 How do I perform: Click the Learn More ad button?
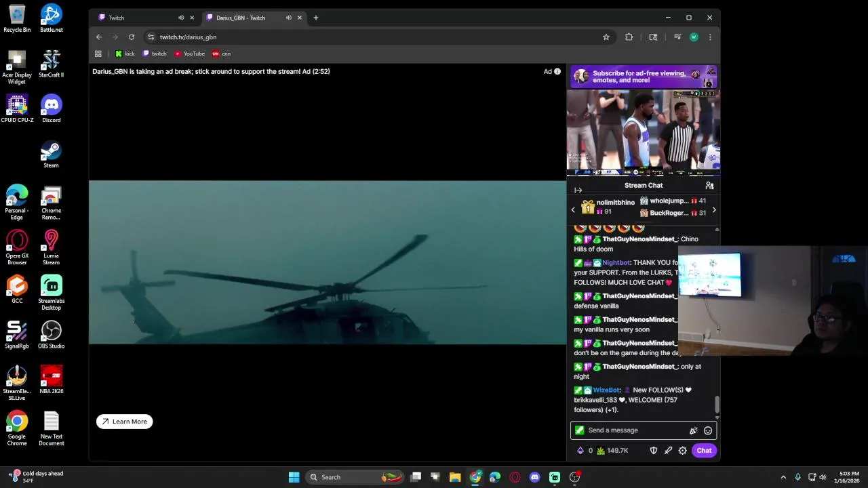125,422
